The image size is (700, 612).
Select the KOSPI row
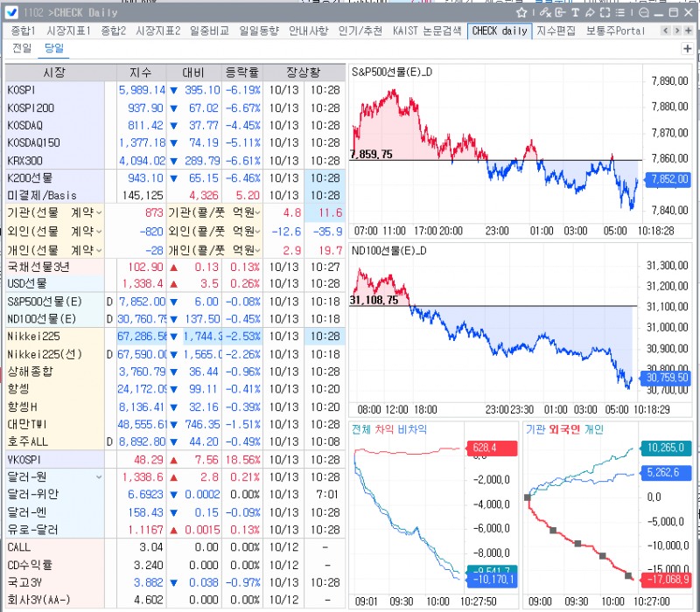coord(175,90)
